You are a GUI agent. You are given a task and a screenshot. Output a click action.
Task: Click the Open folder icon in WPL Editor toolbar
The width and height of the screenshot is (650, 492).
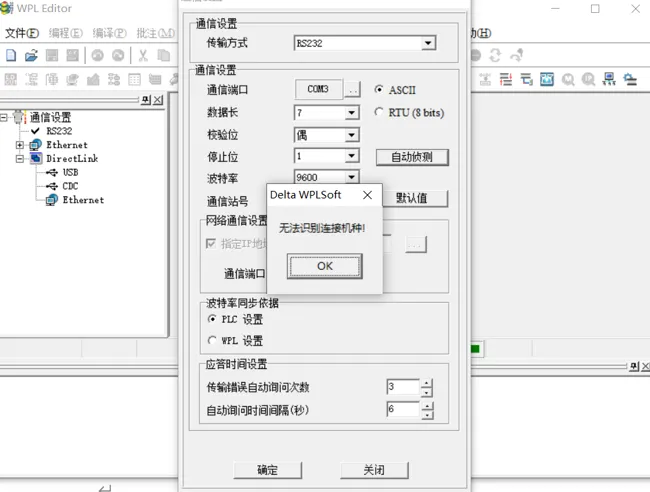point(31,55)
